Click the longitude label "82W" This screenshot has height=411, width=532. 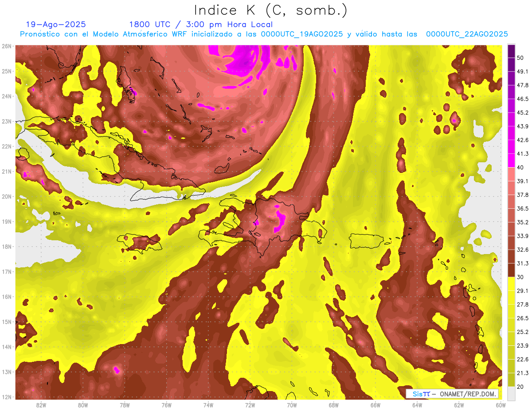pyautogui.click(x=41, y=405)
